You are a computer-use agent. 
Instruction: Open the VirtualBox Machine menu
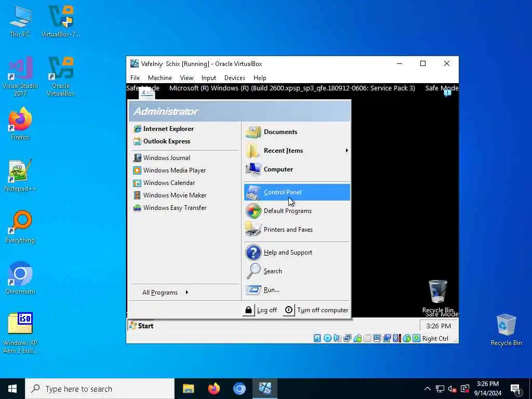click(x=160, y=78)
